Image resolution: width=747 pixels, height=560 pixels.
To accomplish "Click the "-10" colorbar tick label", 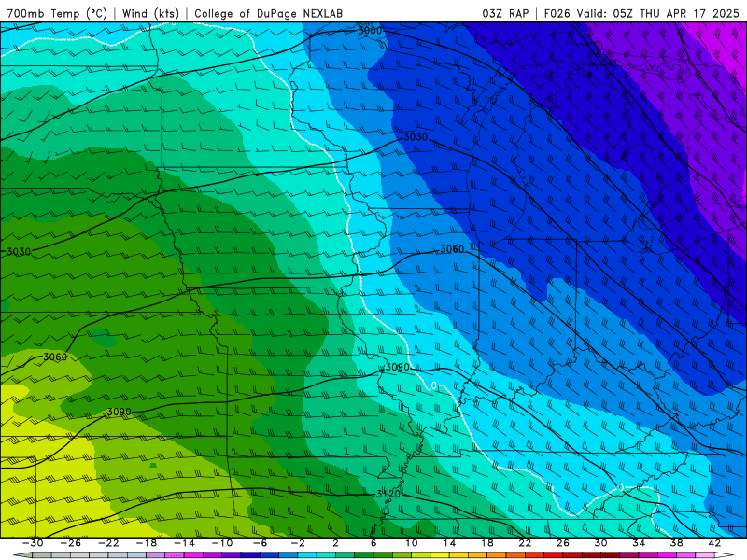I will coord(222,543).
